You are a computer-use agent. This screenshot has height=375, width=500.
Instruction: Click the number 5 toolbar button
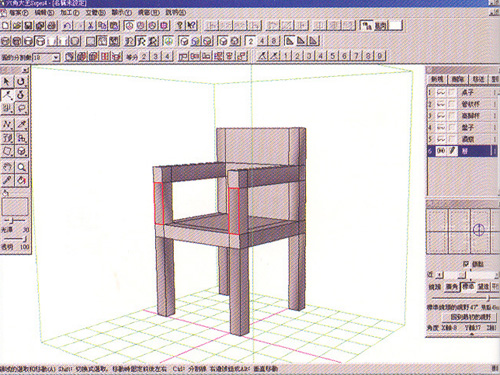pos(332,56)
